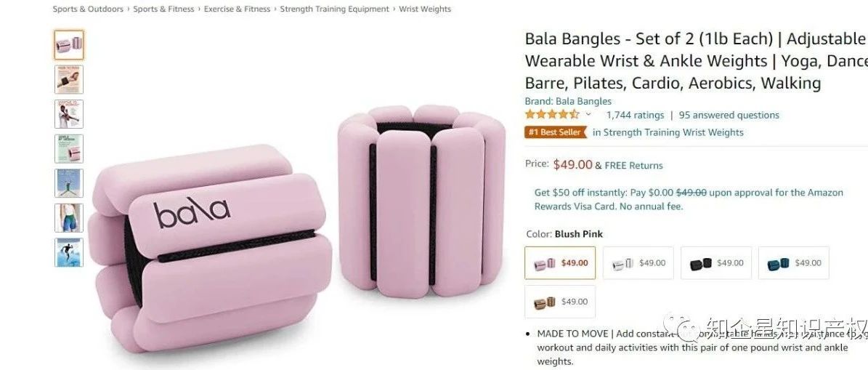Click the star rating icons
Screen dimensions: 868x370
552,115
